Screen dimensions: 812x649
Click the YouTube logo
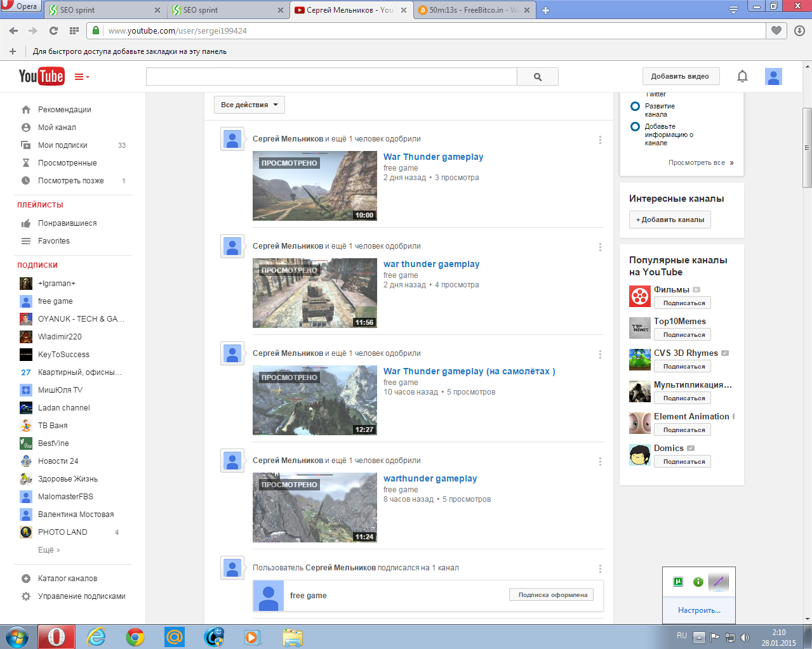click(41, 76)
